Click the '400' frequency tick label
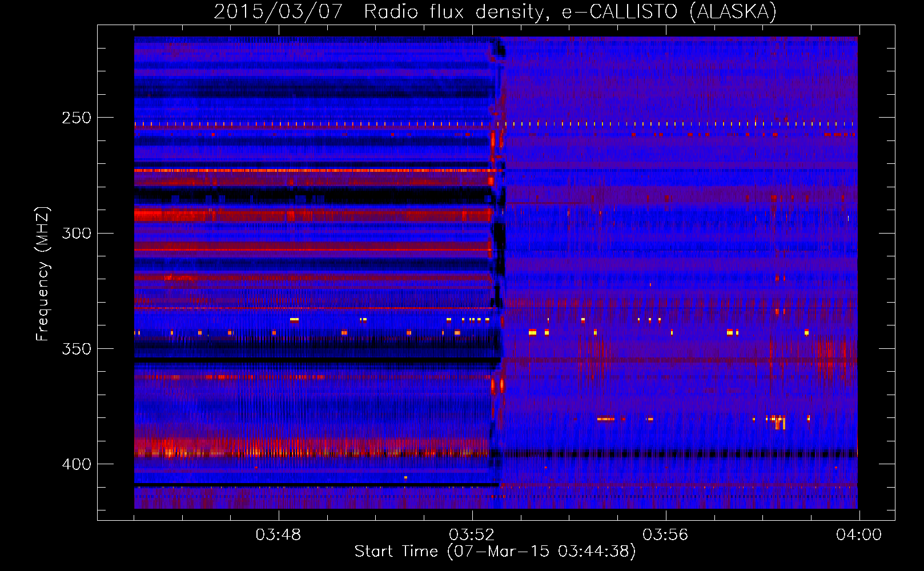The width and height of the screenshot is (924, 571). point(77,464)
